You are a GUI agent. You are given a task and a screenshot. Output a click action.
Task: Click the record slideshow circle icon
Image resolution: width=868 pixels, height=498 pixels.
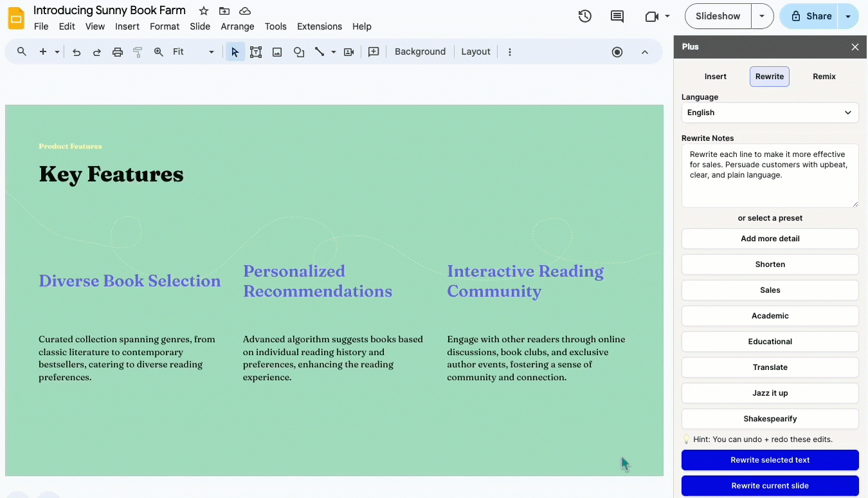tap(617, 52)
